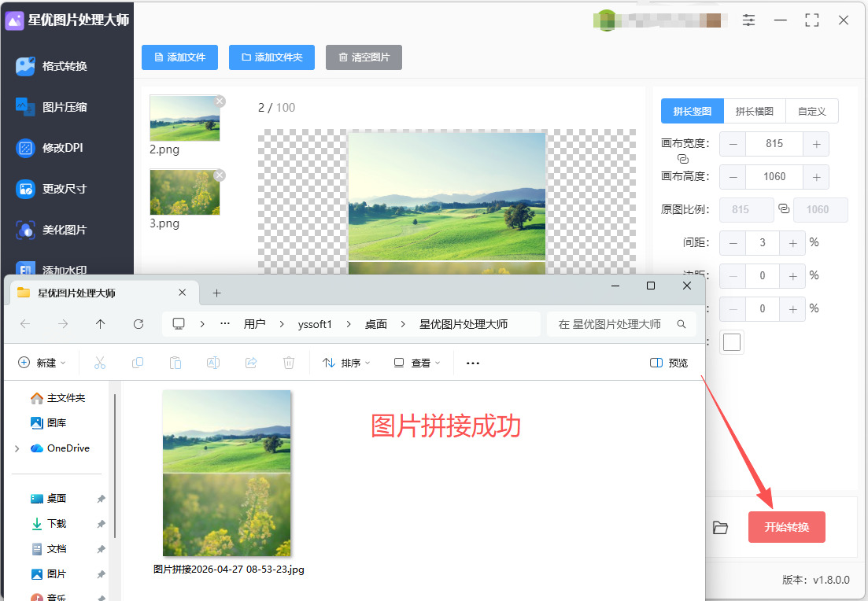The image size is (868, 601).
Task: Click the canvas width field showing 815
Action: click(x=774, y=144)
